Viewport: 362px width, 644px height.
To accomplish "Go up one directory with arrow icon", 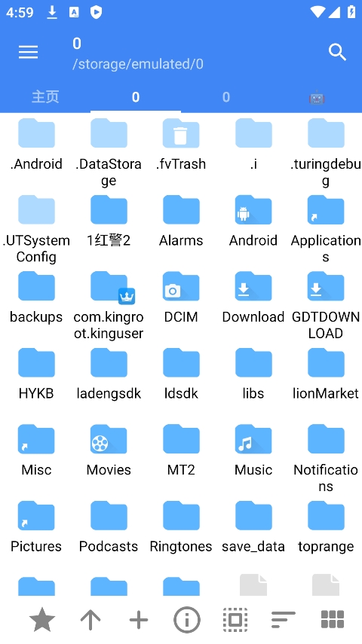I will [x=90, y=619].
